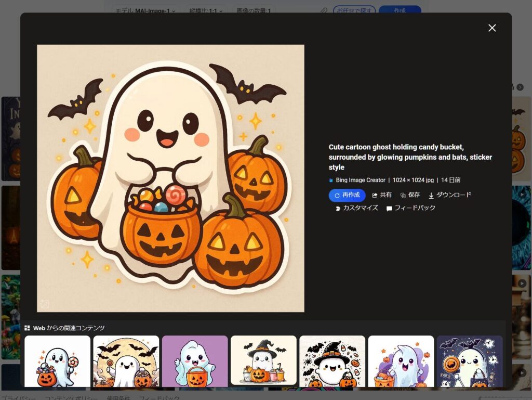
Task: Click the blue 再作成 regenerate button
Action: click(x=347, y=195)
